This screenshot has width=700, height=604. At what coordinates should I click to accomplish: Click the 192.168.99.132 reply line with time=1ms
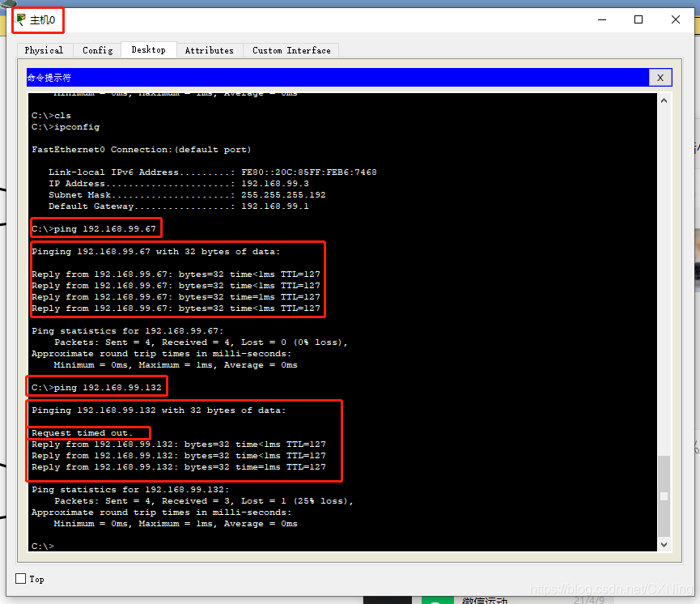179,467
